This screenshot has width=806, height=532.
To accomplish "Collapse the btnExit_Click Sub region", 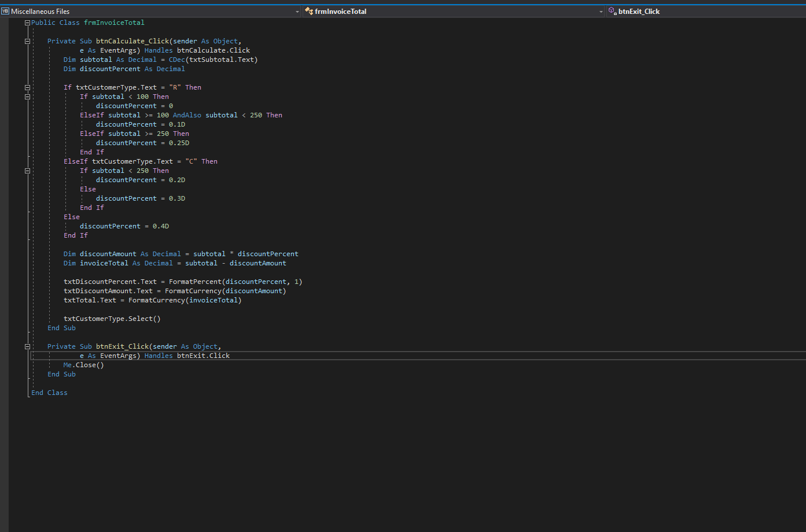I will point(27,346).
